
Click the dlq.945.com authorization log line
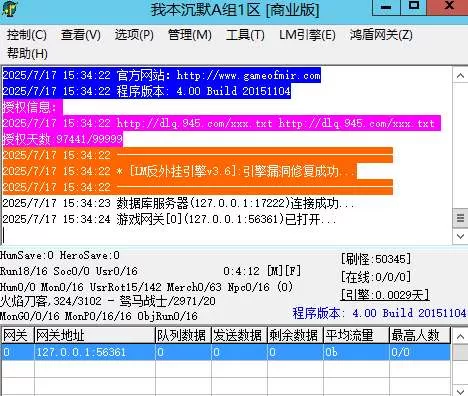[x=222, y=123]
